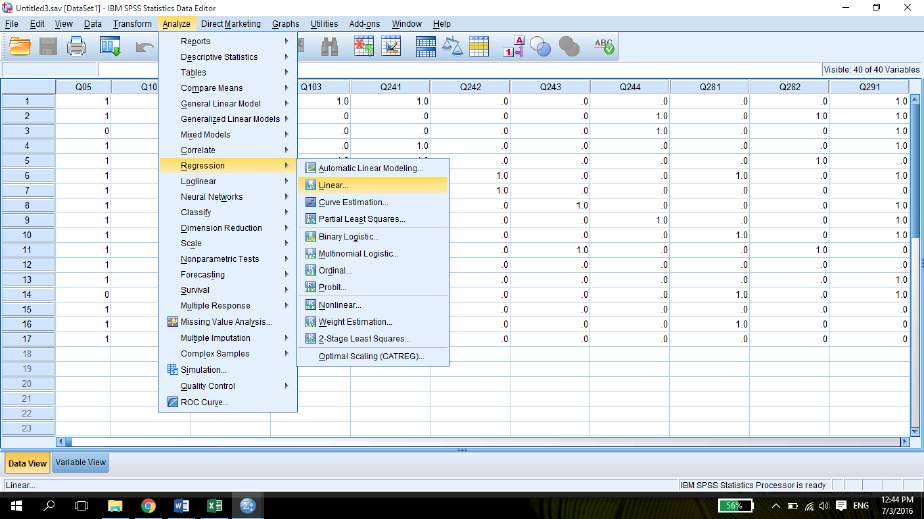Click the Find binoculars icon

coord(330,47)
